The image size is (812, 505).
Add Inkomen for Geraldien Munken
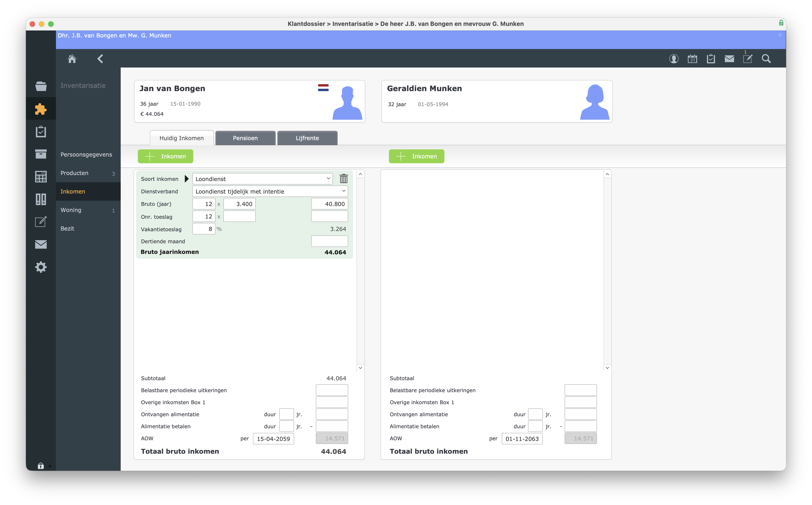(416, 156)
